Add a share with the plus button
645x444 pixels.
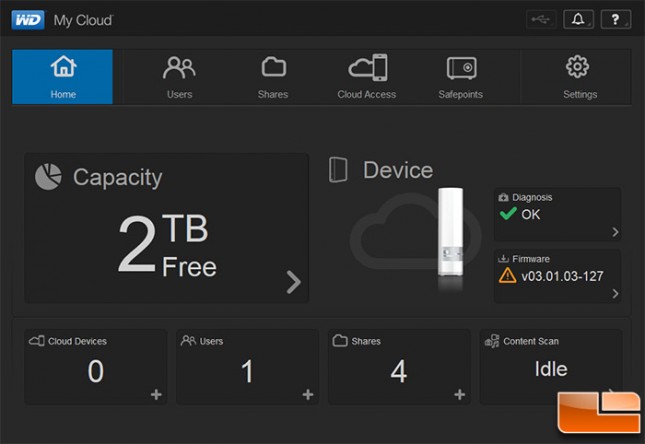point(459,395)
